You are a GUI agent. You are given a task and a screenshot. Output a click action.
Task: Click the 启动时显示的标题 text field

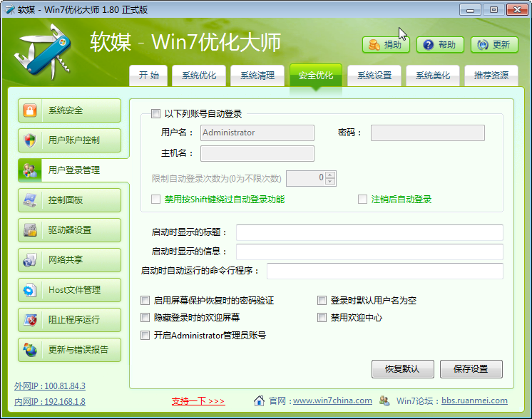(370, 232)
